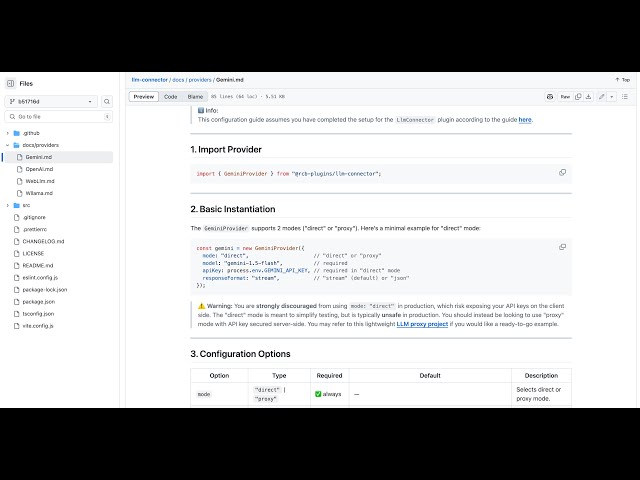Click the file icon beside LICENSE
This screenshot has width=640, height=480.
click(17, 253)
